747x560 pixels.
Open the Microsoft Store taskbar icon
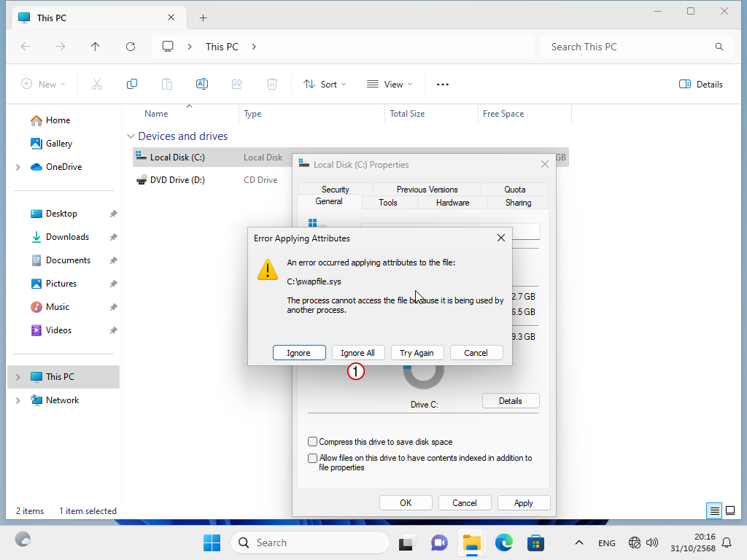pyautogui.click(x=536, y=542)
